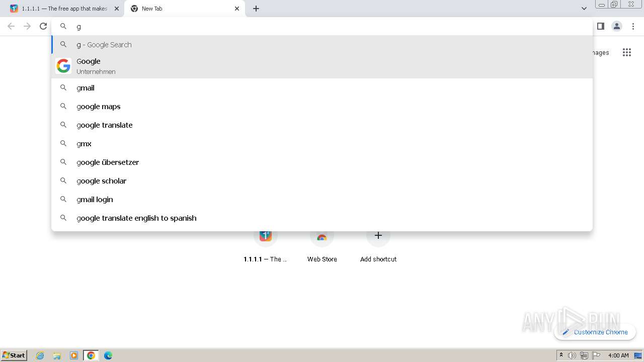
Task: Choose the Google Unternehmen suggestion
Action: pyautogui.click(x=322, y=66)
